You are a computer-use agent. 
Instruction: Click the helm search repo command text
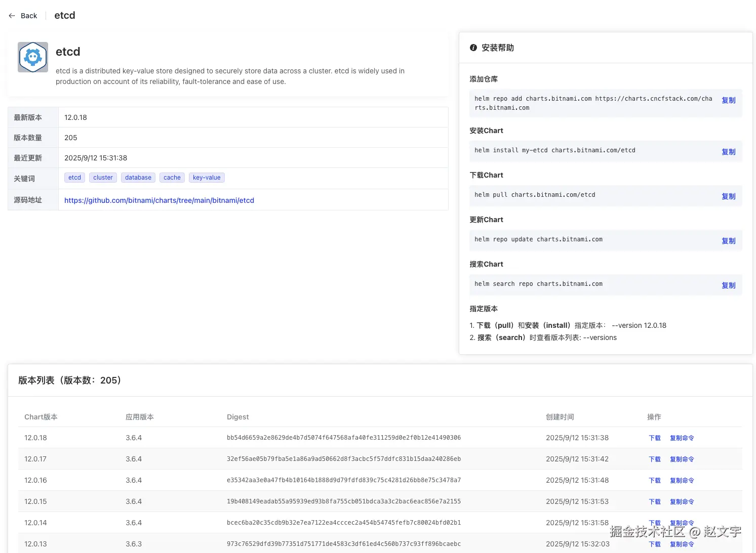pyautogui.click(x=538, y=284)
